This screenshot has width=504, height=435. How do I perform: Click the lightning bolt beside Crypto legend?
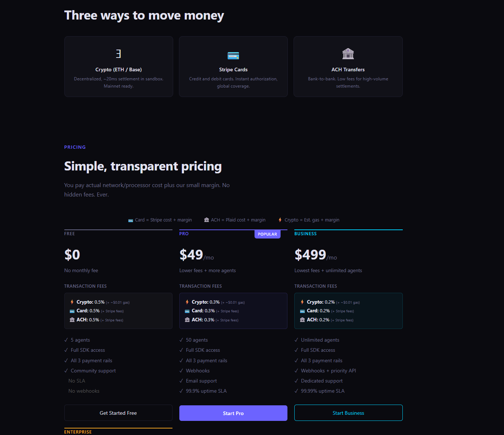[280, 220]
